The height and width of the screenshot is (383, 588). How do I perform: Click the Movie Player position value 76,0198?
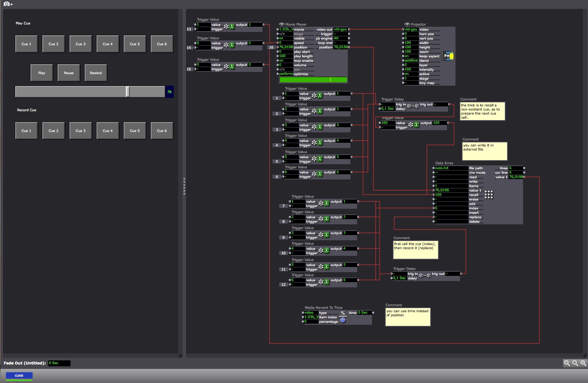285,47
